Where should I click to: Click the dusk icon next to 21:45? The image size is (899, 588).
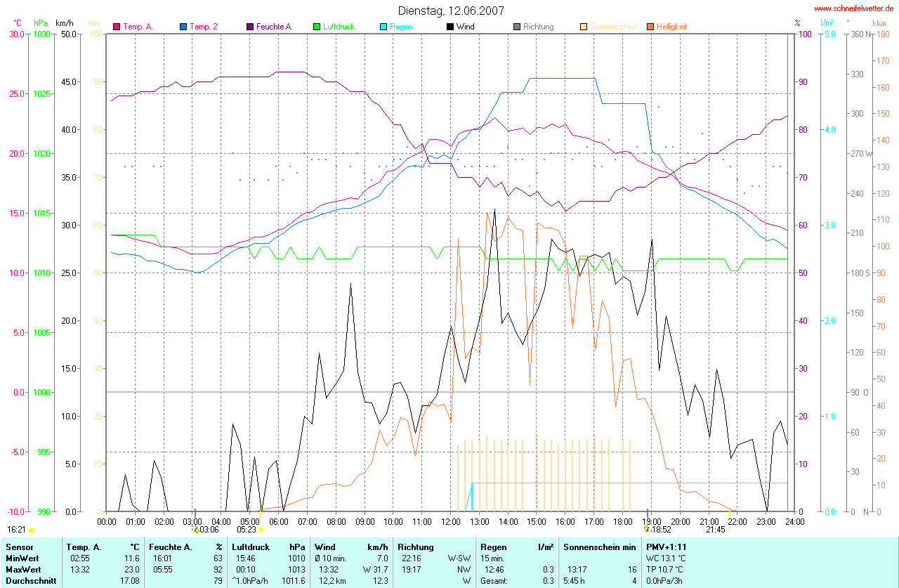point(729,530)
